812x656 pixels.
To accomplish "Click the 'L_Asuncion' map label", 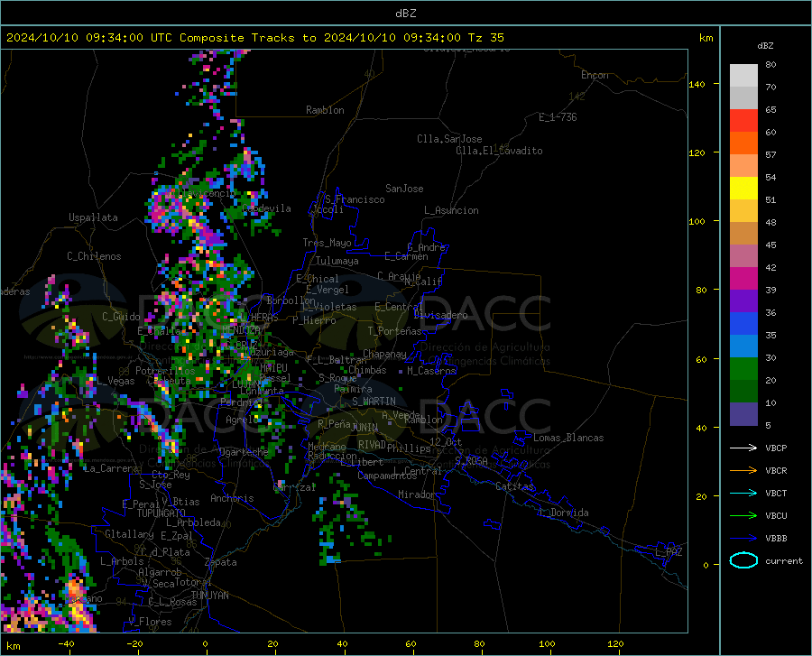I will [451, 210].
